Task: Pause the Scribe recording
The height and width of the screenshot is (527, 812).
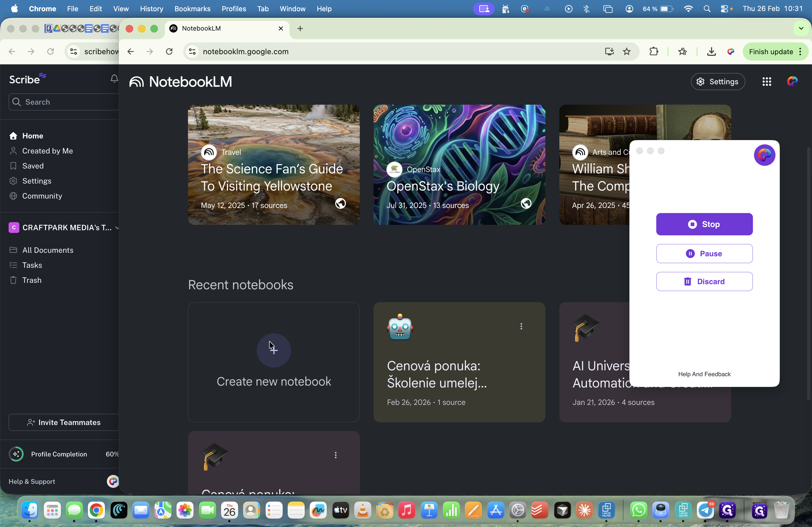Action: 704,254
